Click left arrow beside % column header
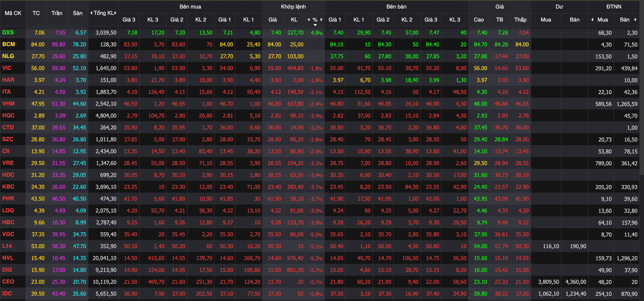The image size is (644, 301). (x=309, y=19)
